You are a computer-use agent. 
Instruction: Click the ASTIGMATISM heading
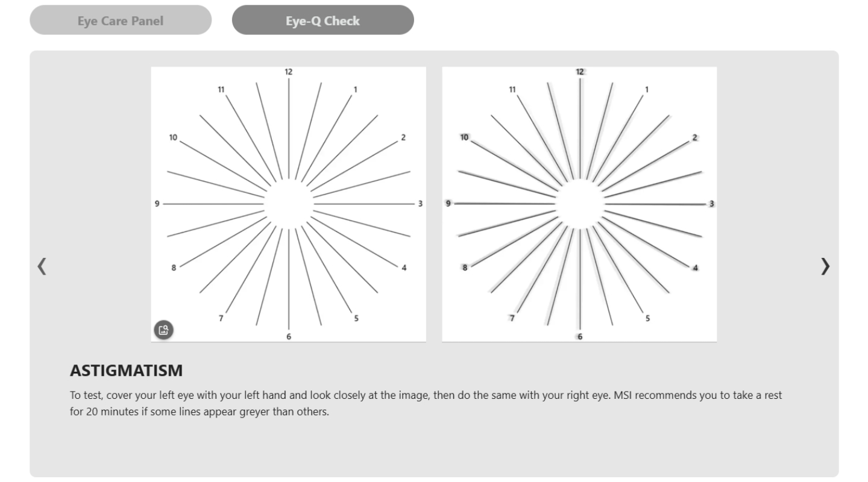pos(126,371)
